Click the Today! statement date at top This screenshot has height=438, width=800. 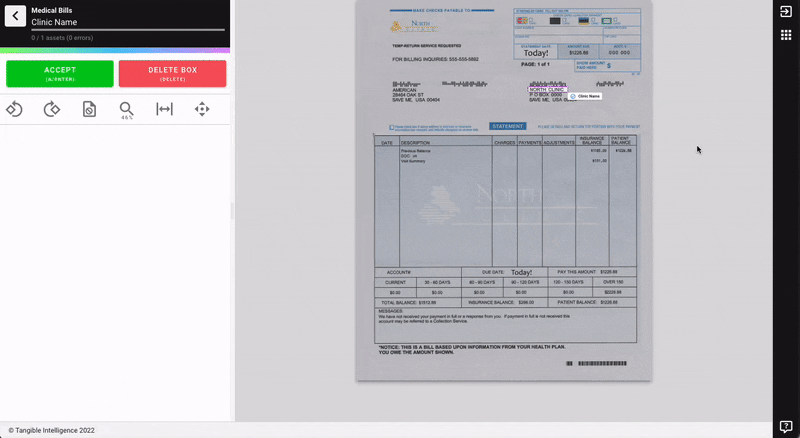536,53
